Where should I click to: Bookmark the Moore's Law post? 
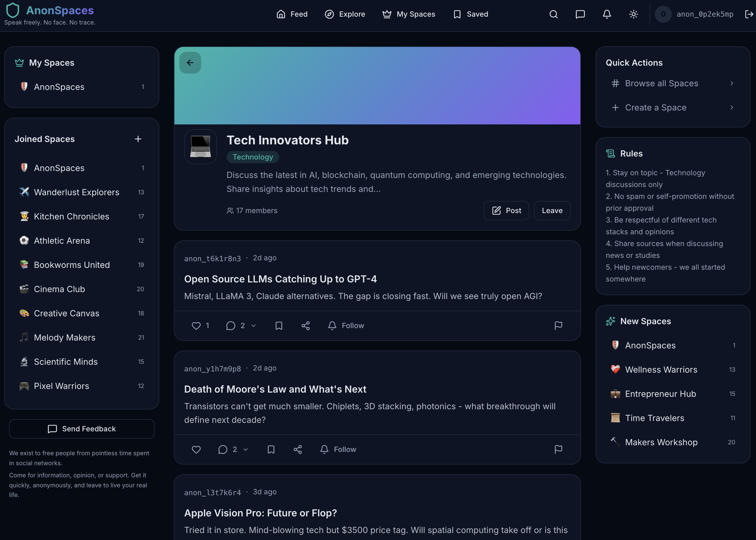(x=271, y=449)
